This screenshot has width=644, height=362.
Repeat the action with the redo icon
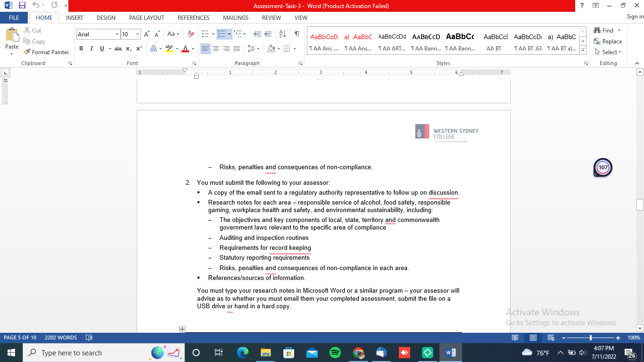54,6
